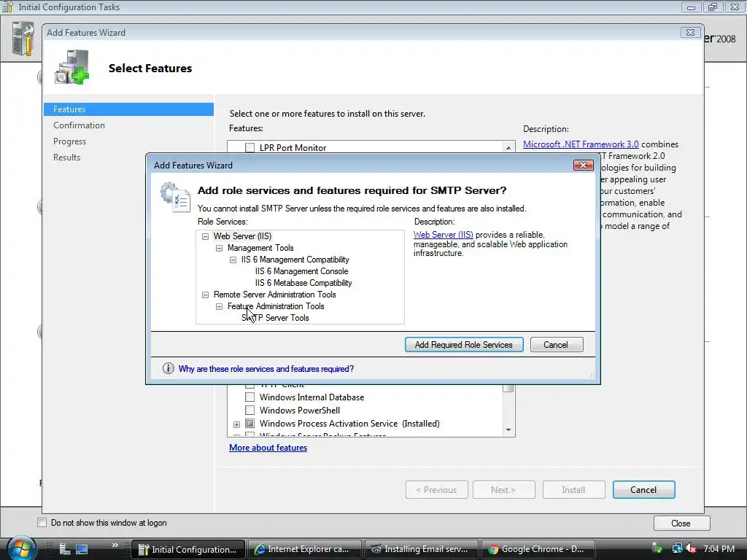Screen dimensions: 747x560
Task: Select the Progress step in sidebar
Action: [x=69, y=141]
